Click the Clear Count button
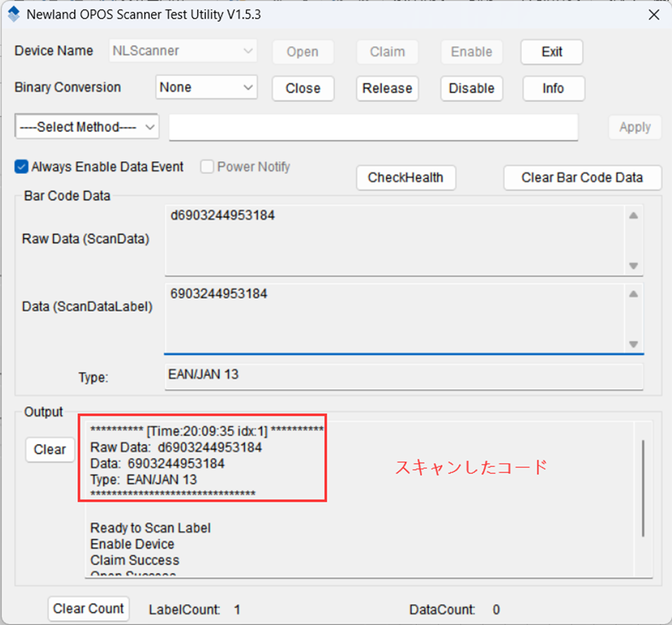Viewport: 672px width, 625px height. (x=89, y=609)
